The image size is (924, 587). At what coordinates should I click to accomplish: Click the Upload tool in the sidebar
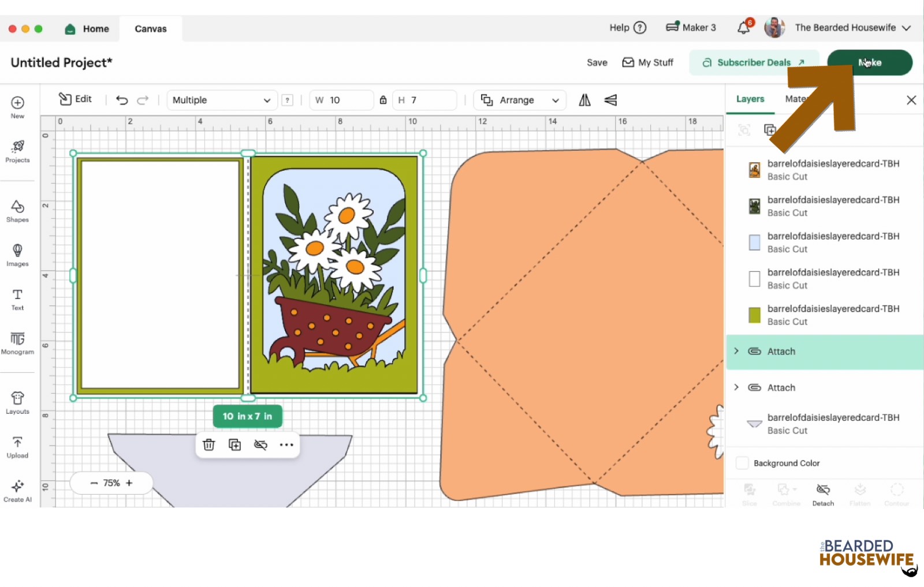pyautogui.click(x=17, y=447)
